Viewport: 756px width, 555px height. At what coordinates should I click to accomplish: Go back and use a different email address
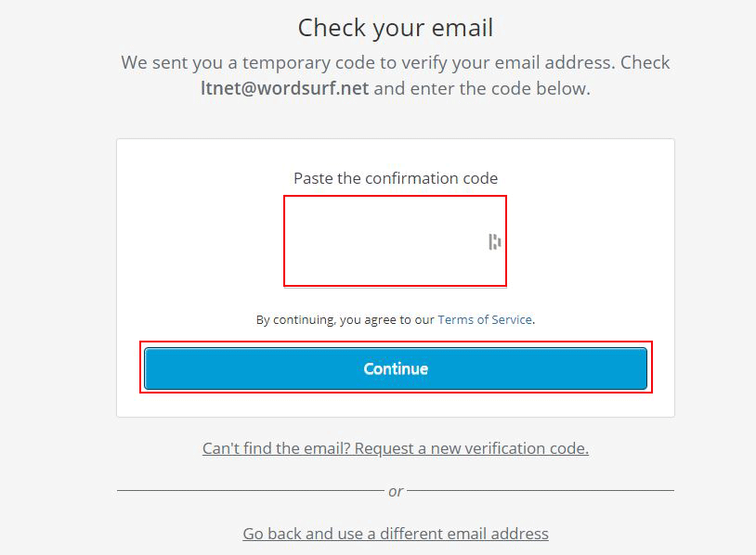(x=396, y=534)
